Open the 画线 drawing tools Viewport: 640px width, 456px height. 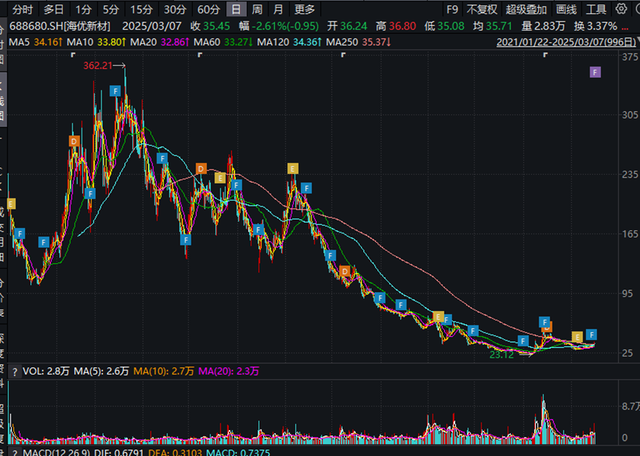coord(566,9)
